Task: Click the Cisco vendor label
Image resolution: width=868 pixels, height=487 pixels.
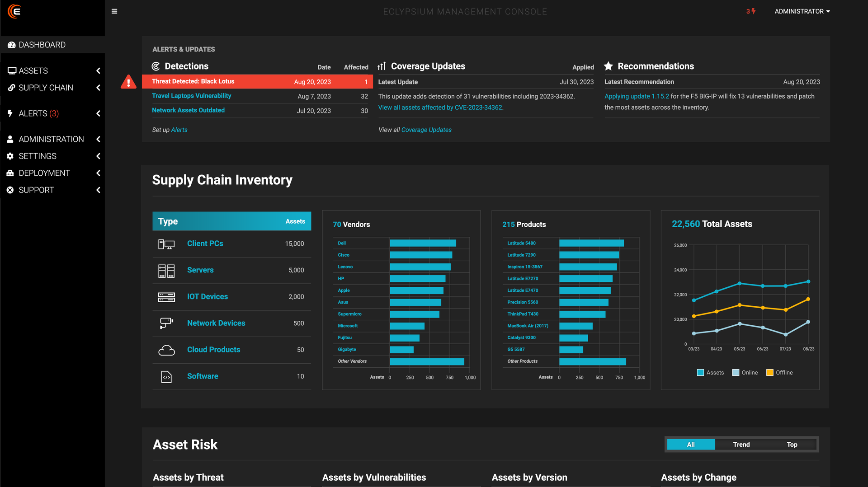Action: [x=344, y=255]
